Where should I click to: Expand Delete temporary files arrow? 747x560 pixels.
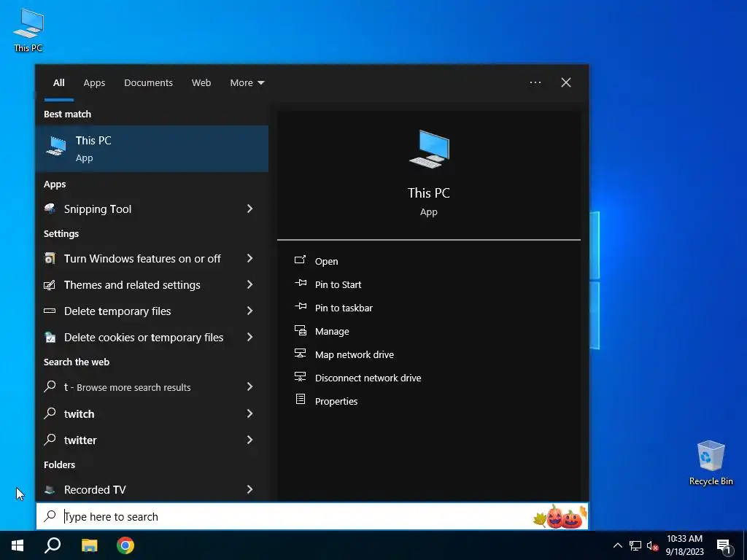tap(249, 311)
